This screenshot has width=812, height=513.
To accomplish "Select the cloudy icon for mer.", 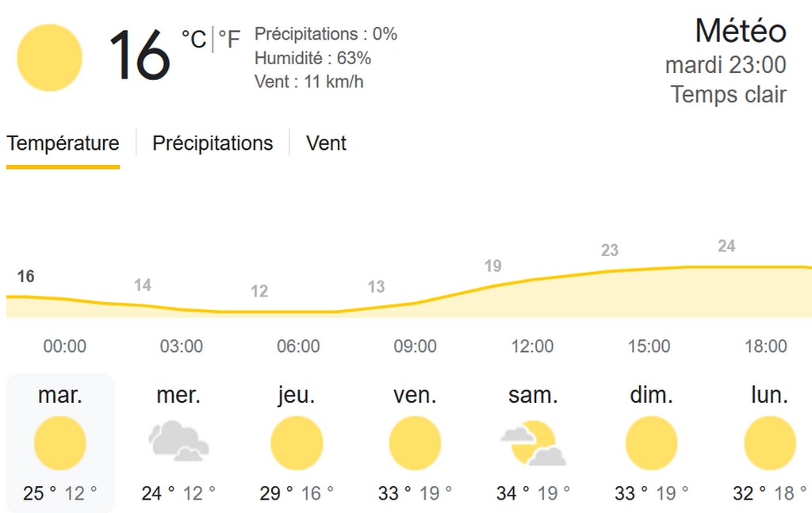I will 178,441.
